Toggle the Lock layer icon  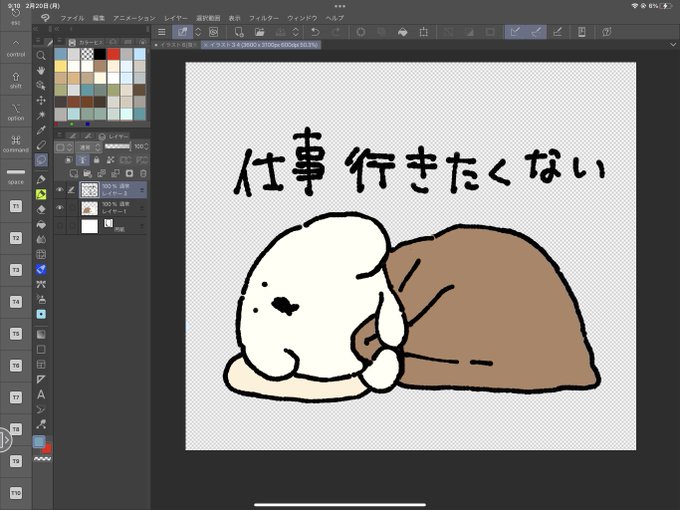[x=96, y=160]
